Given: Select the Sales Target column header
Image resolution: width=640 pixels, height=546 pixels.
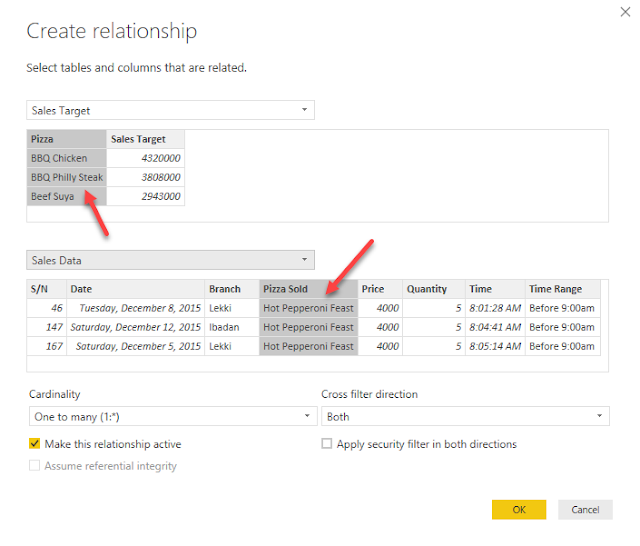Looking at the screenshot, I should pyautogui.click(x=144, y=139).
